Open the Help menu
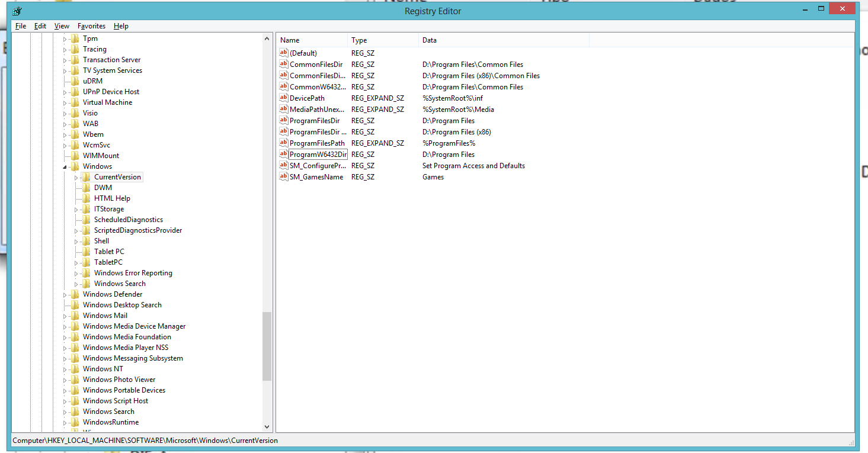 tap(121, 26)
